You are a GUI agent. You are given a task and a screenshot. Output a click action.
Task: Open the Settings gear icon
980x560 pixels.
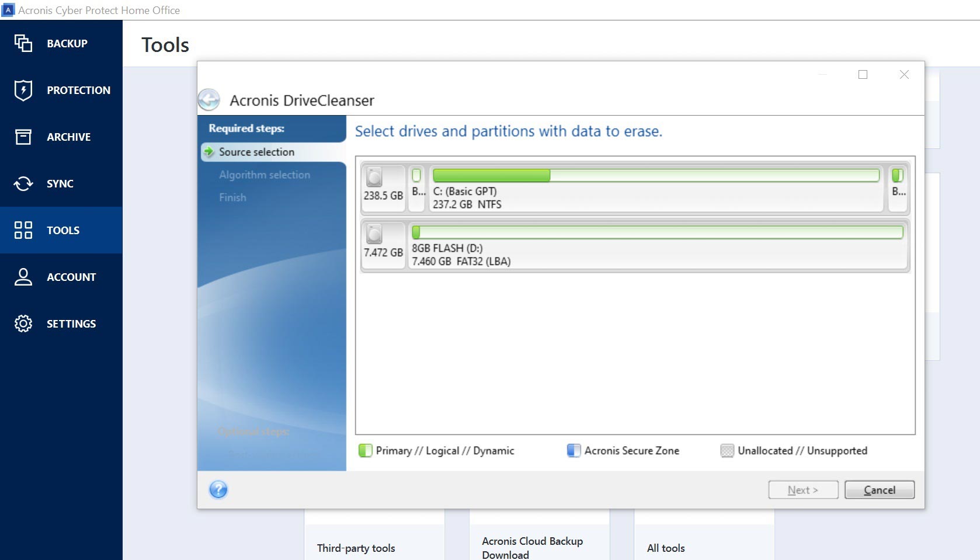coord(23,324)
